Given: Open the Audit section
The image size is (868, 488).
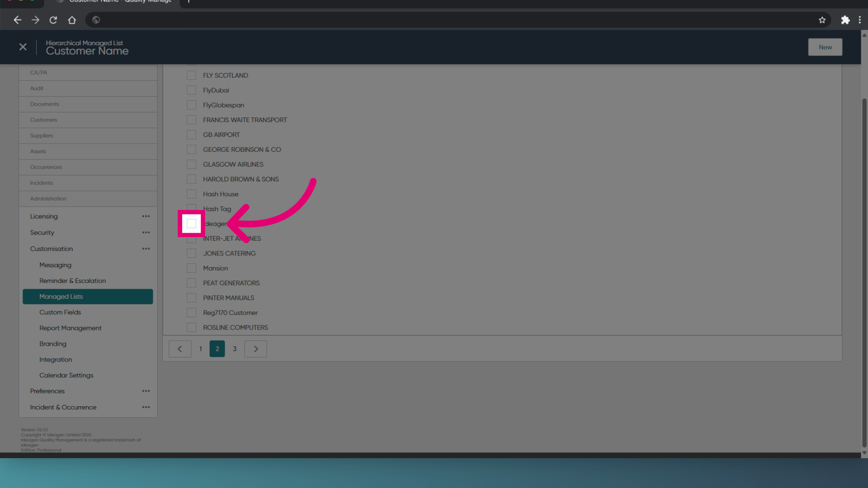Looking at the screenshot, I should coord(88,89).
